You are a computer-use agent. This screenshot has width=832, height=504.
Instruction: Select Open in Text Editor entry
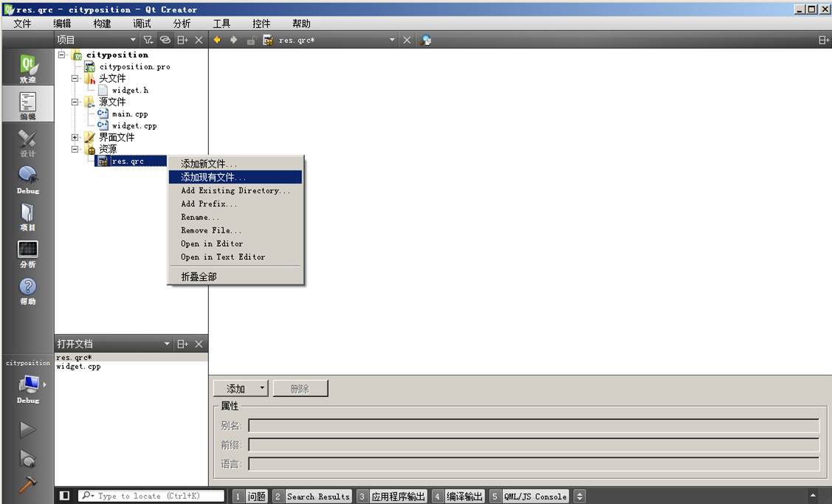point(235,257)
